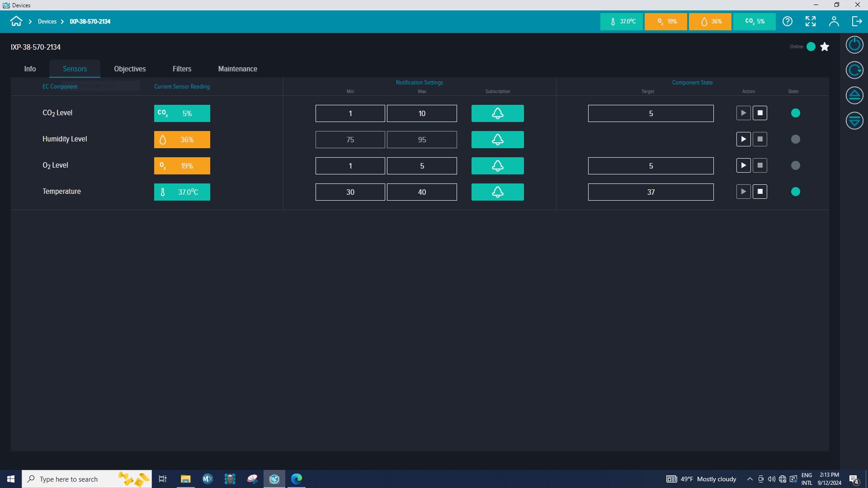
Task: Start the Humidity Level component
Action: 743,139
